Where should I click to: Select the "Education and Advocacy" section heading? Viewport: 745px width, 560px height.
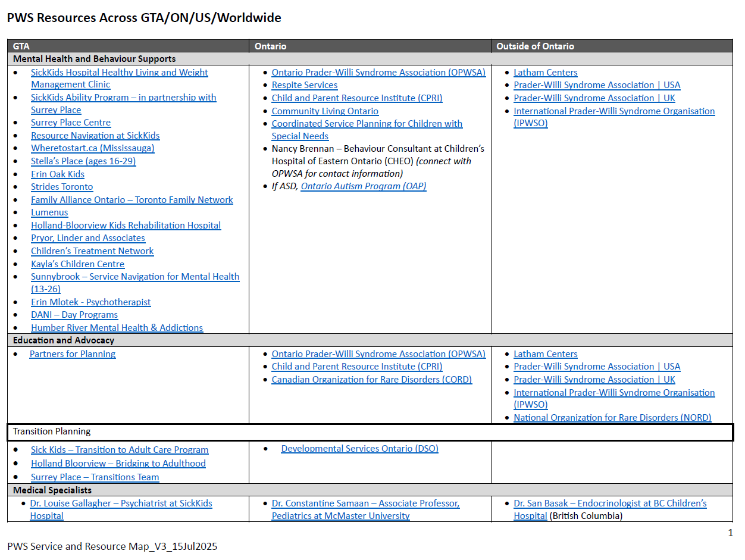coord(64,340)
